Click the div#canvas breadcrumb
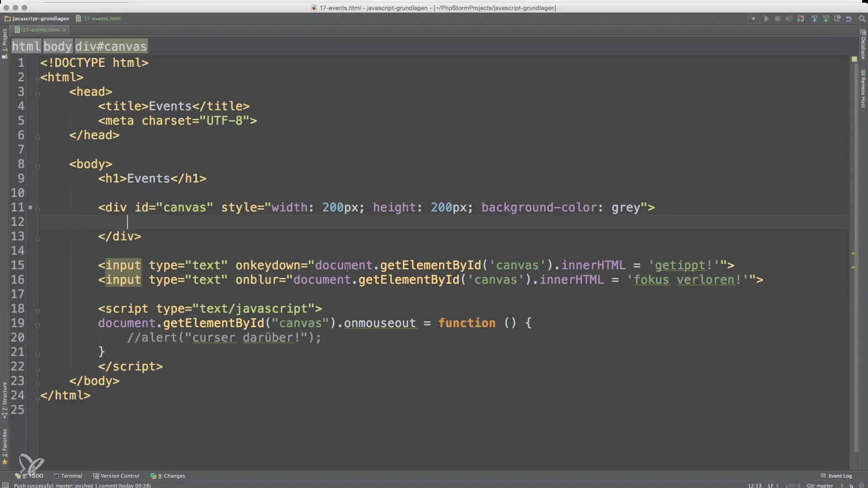 point(111,46)
